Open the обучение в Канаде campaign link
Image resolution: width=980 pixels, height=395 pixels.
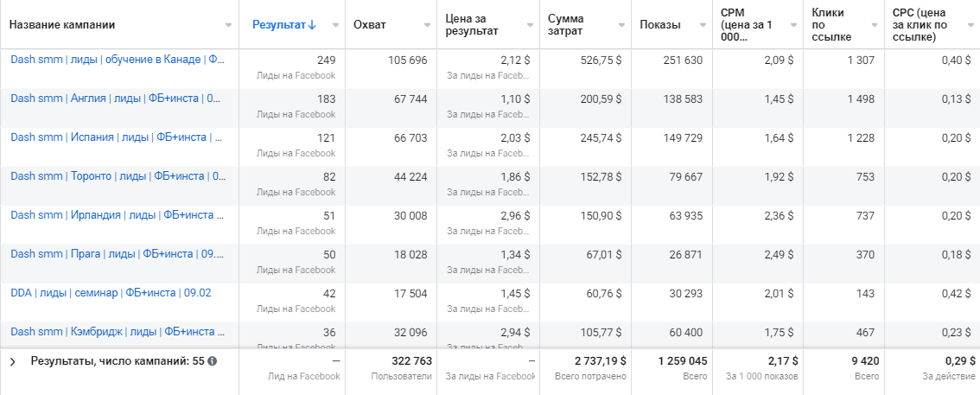pos(118,60)
